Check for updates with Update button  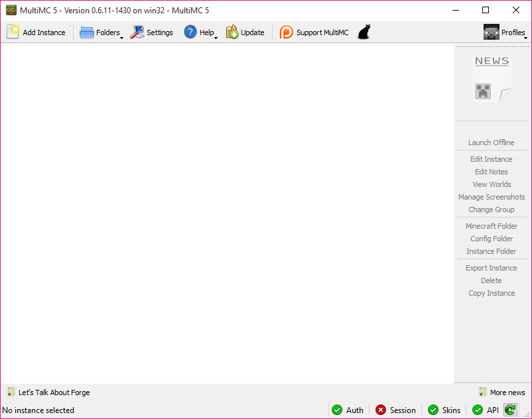[245, 32]
